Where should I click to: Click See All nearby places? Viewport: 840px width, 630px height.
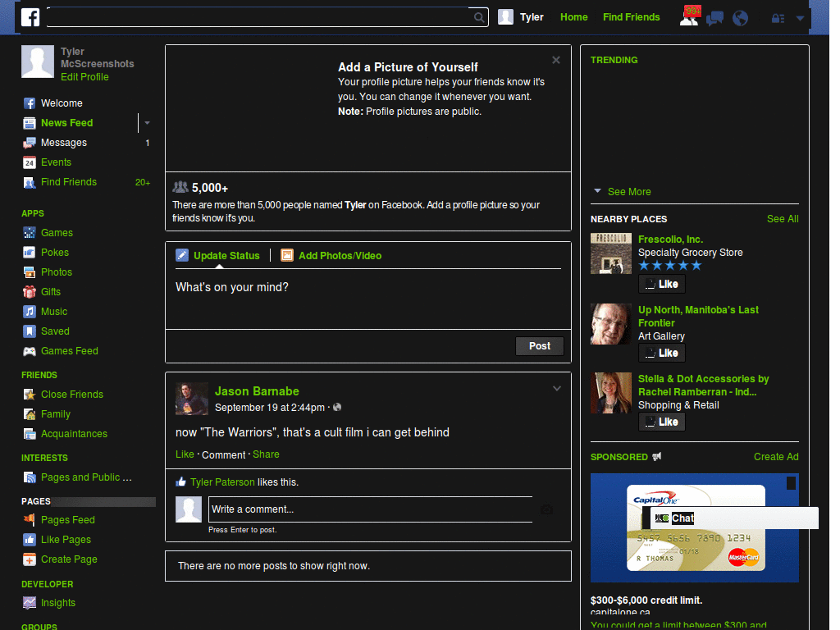point(782,218)
